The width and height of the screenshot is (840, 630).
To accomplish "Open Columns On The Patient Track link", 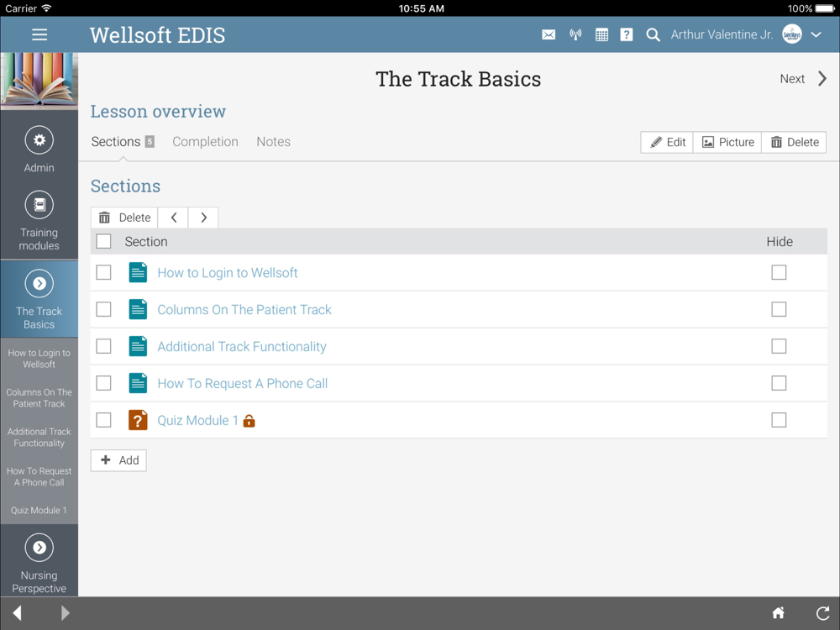I will [x=244, y=310].
